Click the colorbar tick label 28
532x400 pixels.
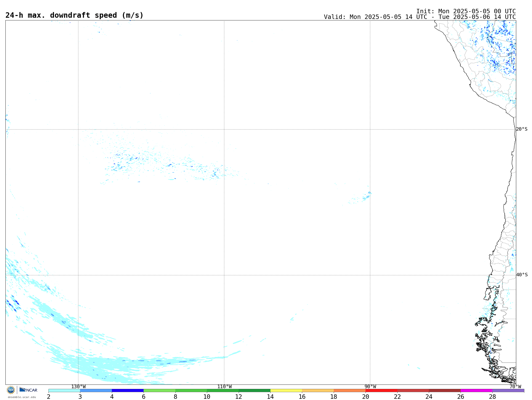(x=492, y=397)
